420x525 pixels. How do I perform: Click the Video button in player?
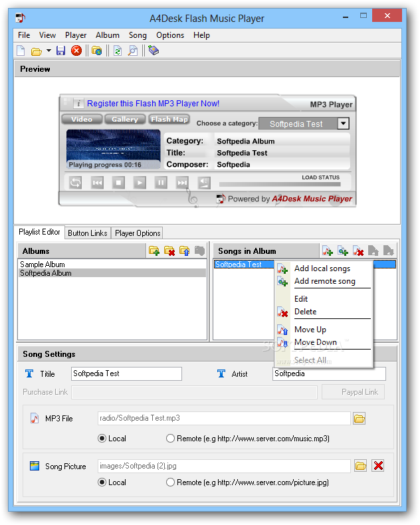tap(82, 119)
